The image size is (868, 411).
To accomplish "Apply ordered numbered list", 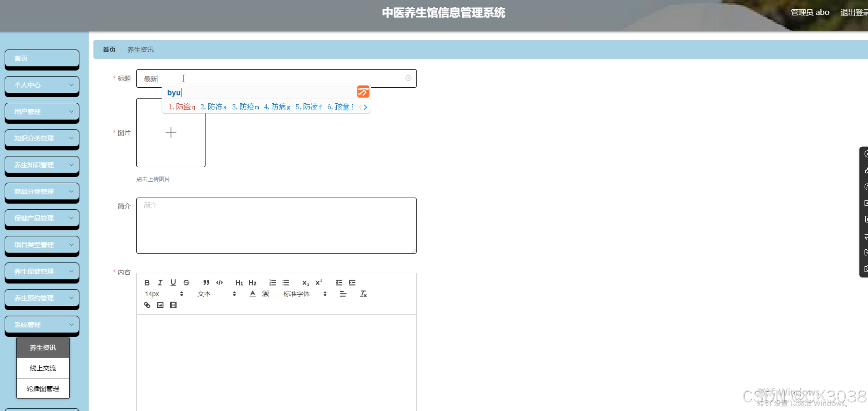I will pyautogui.click(x=273, y=282).
